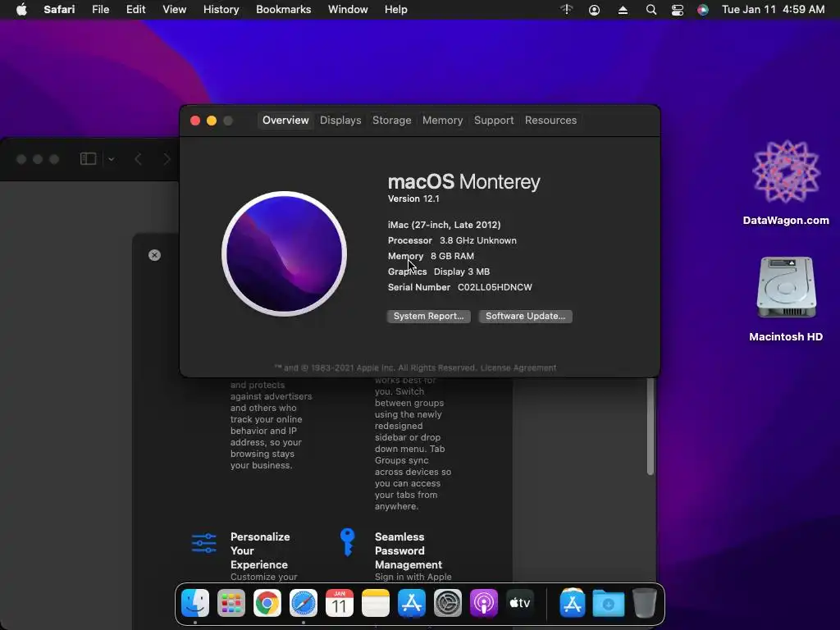Select the serial number C02LL05HDNCW
Screen dimensions: 840x630
tap(495, 287)
